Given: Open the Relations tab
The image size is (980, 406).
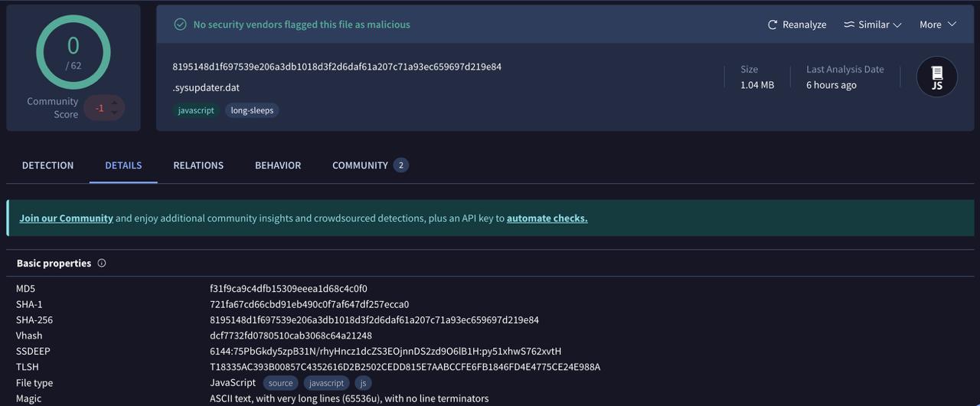Looking at the screenshot, I should coord(198,165).
